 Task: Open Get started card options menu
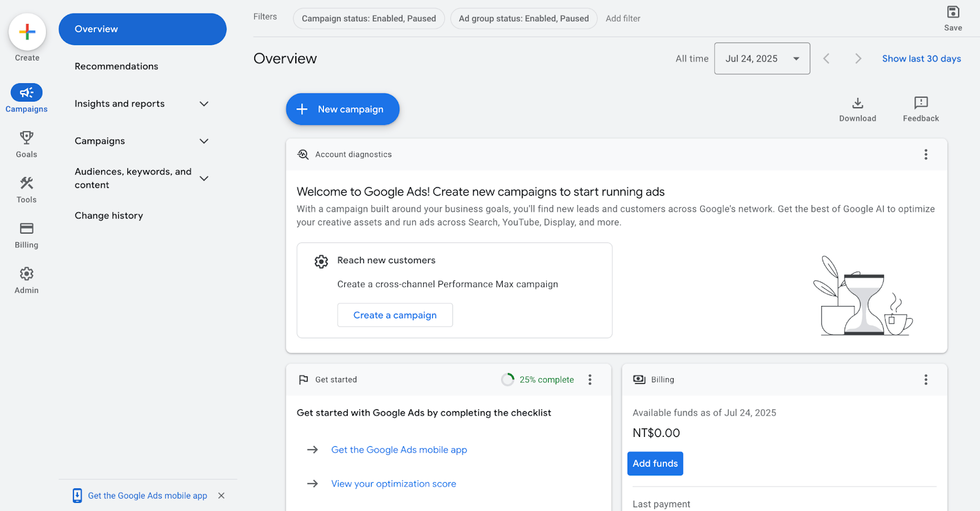click(x=590, y=379)
